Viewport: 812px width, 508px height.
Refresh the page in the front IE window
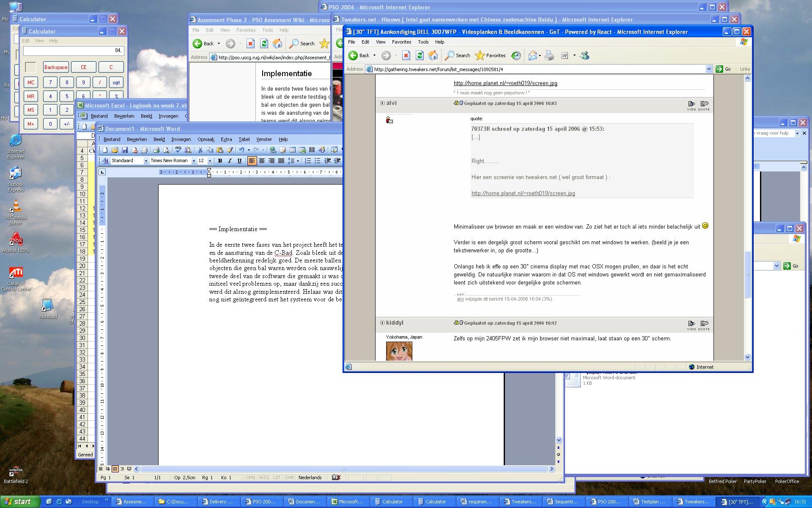[420, 55]
